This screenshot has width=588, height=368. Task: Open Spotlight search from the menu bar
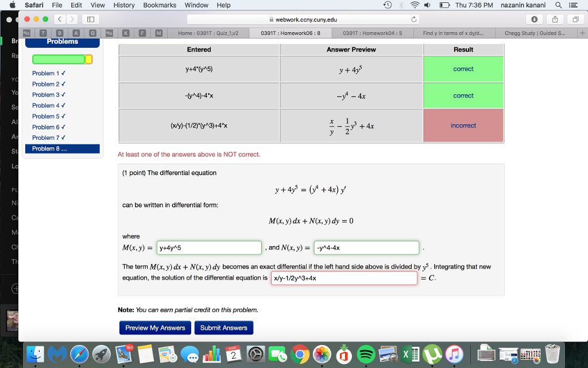point(558,5)
